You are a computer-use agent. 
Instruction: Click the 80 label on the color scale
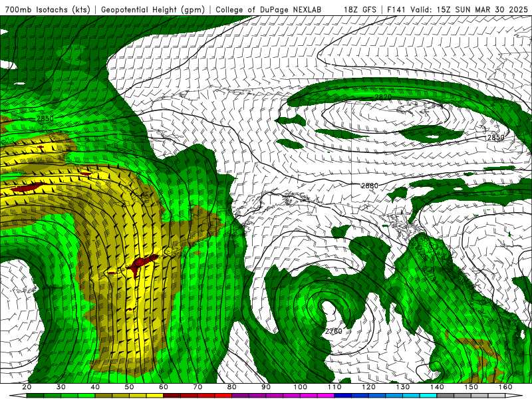click(x=231, y=387)
